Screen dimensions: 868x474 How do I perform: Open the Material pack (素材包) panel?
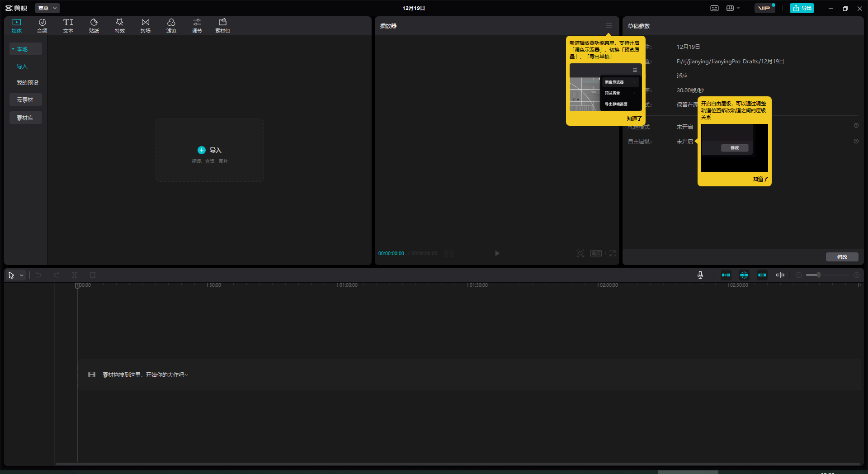click(x=223, y=26)
